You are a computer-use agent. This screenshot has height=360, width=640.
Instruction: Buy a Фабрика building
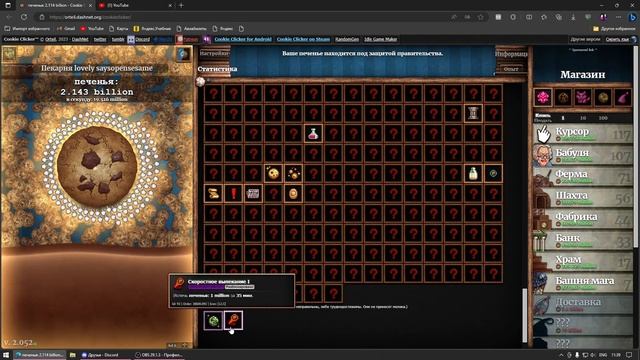(583, 219)
